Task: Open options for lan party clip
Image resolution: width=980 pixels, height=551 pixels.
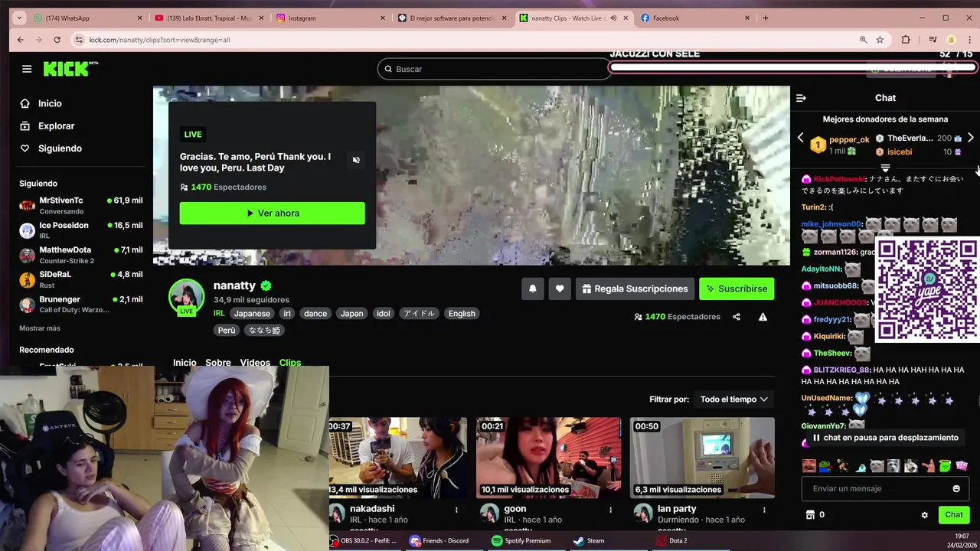Action: [x=764, y=510]
